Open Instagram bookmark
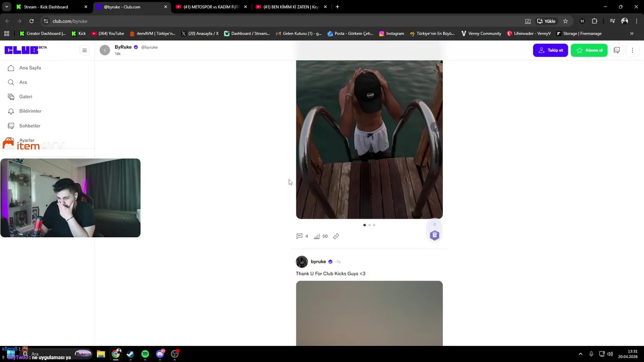The height and width of the screenshot is (362, 644). (391, 33)
